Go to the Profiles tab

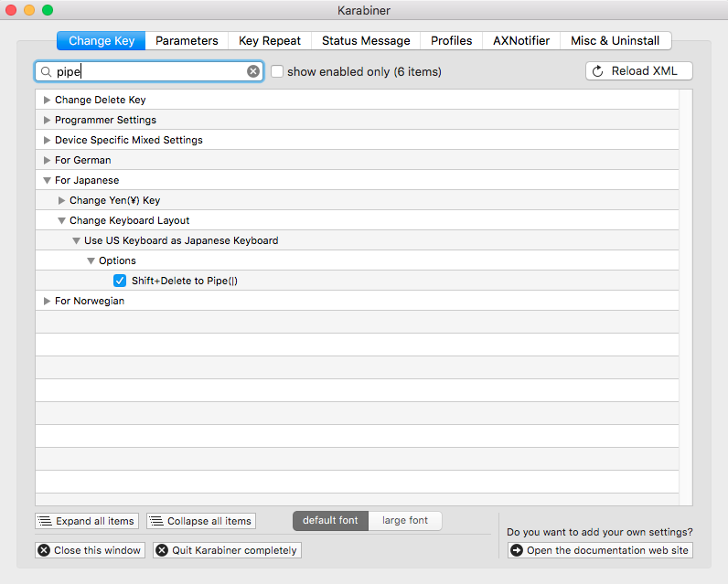tap(451, 41)
